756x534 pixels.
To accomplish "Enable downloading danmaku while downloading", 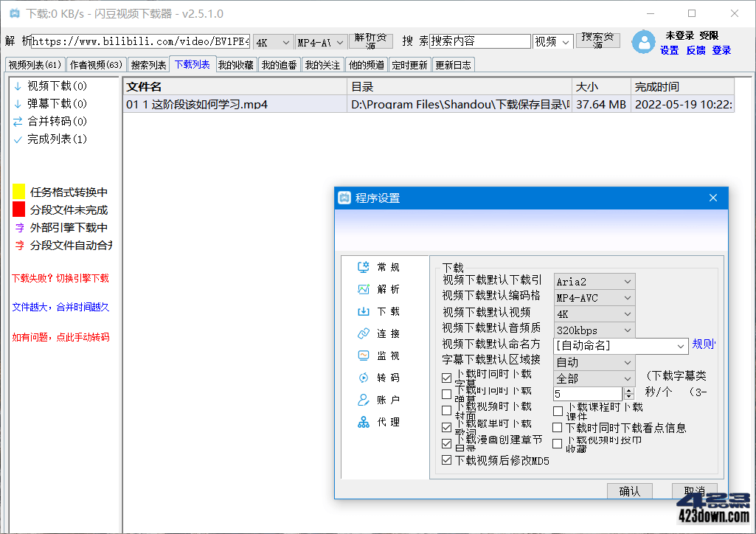I will (446, 393).
